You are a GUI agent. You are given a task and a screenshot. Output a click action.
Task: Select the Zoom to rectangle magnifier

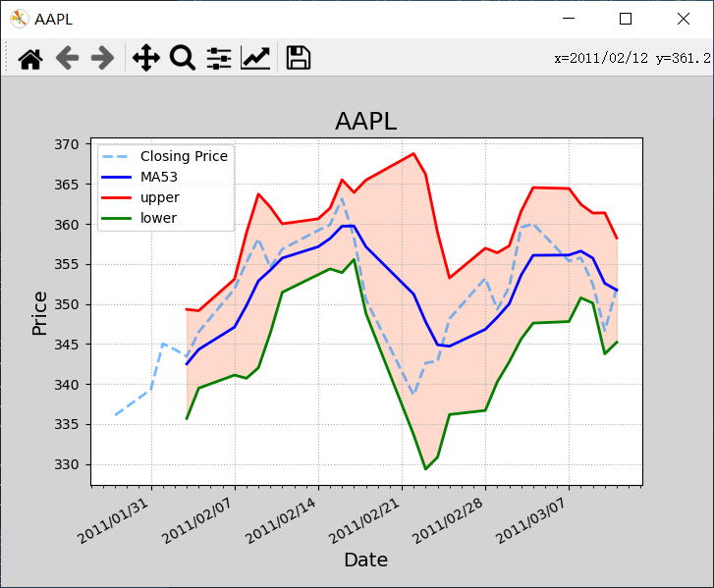point(183,58)
